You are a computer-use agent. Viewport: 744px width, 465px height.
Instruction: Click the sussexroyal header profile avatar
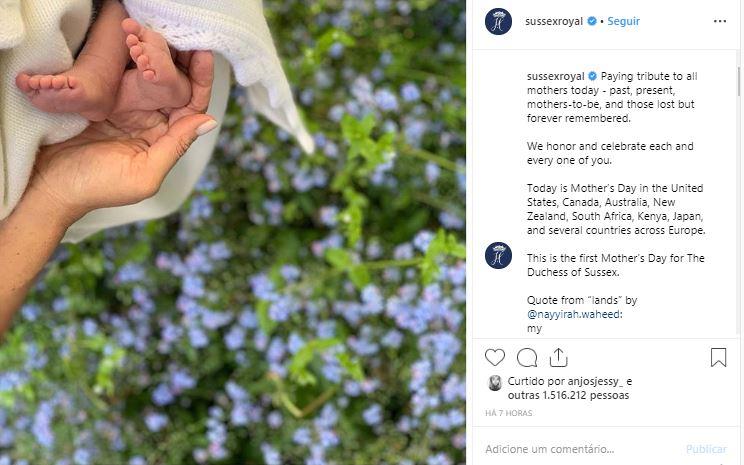coord(498,21)
